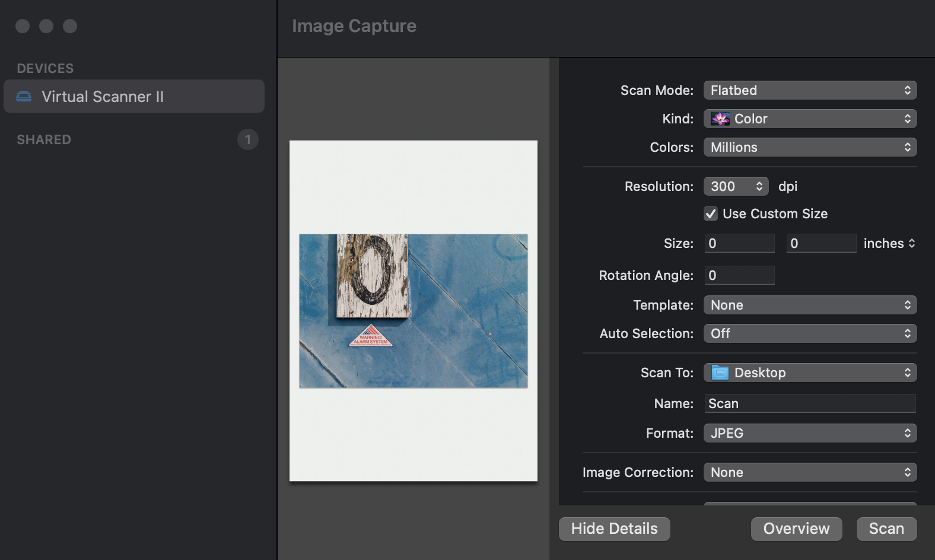Click the shared devices count badge
Screen dimensions: 935x560
[247, 140]
